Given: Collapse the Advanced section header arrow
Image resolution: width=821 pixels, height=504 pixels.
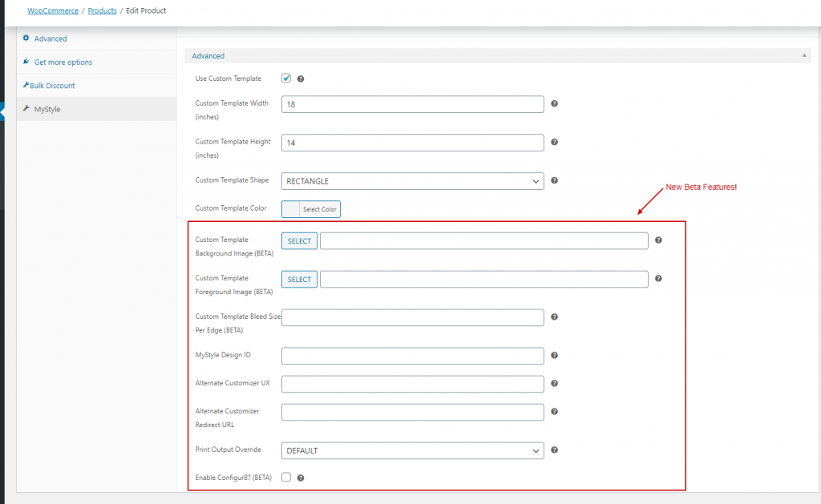Looking at the screenshot, I should pos(804,56).
